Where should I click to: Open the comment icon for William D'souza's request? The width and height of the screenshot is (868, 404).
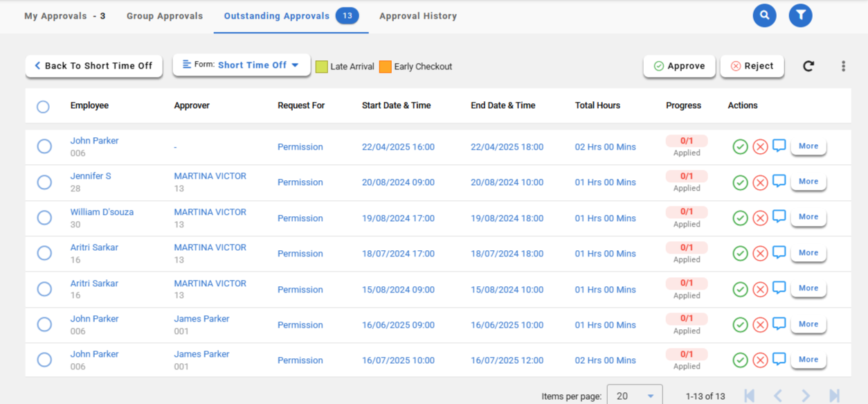tap(779, 217)
